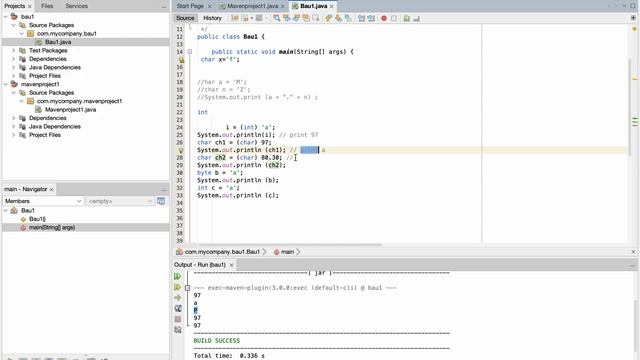
Task: Click the Find Selection magnifier icon
Action: pyautogui.click(x=277, y=18)
